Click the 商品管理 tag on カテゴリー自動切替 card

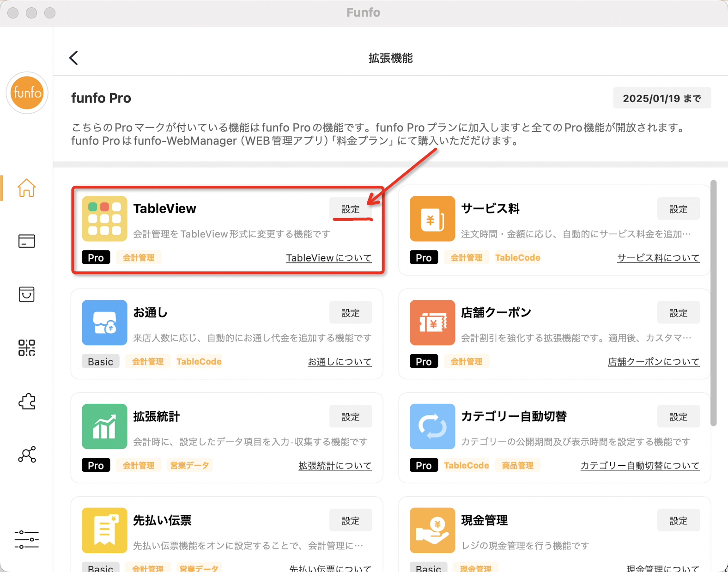click(518, 465)
